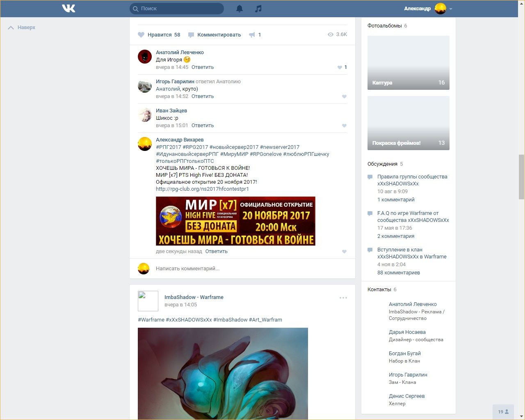Click the views eye icon showing 3.6K
525x420 pixels.
click(331, 34)
